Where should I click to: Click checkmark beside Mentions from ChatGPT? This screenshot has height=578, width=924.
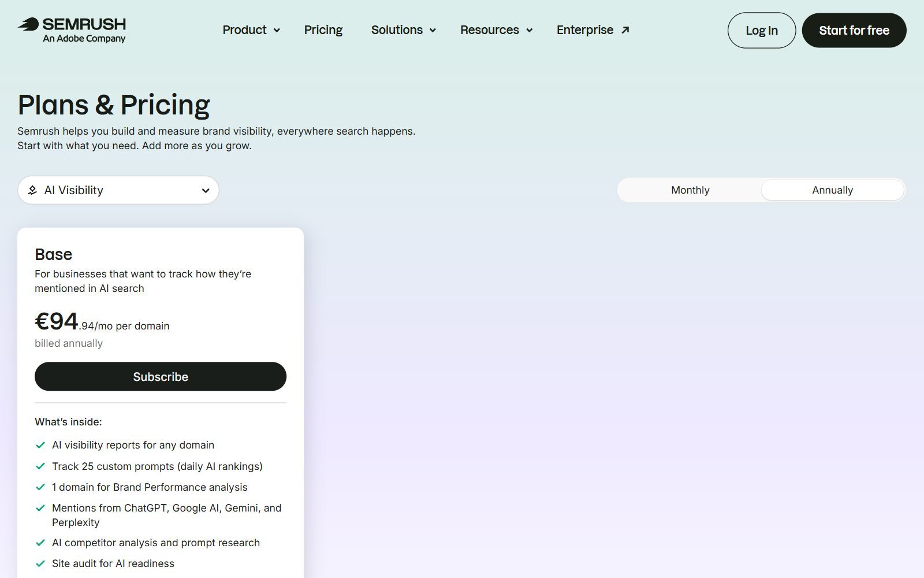click(40, 508)
